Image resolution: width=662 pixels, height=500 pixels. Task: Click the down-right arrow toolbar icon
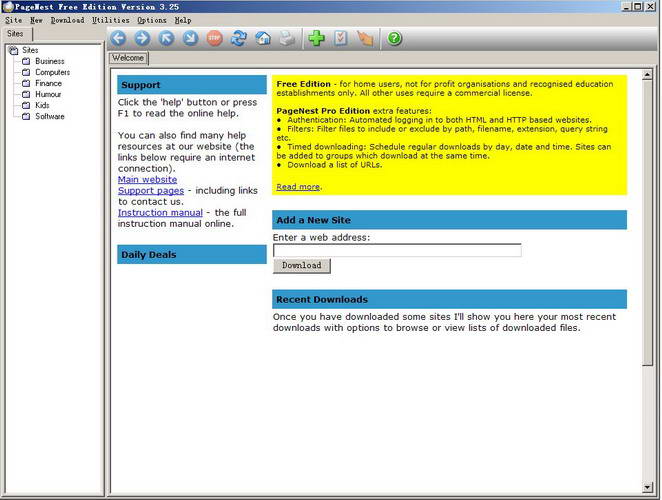[190, 38]
